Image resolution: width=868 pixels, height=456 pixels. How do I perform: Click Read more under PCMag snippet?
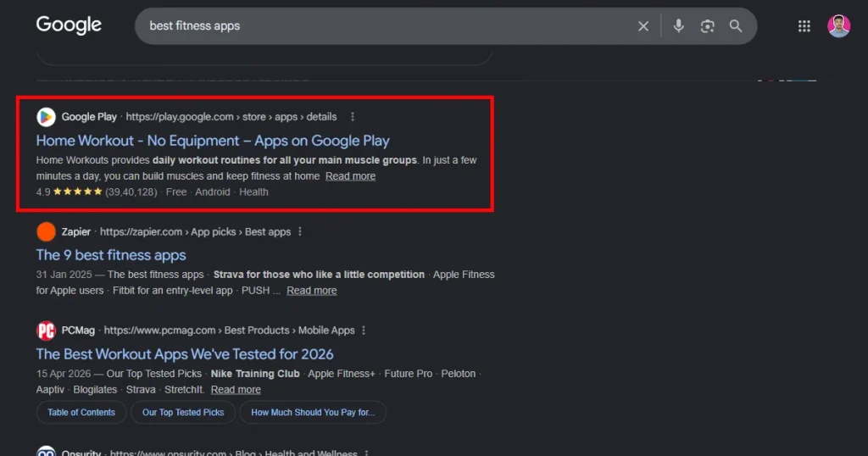236,390
